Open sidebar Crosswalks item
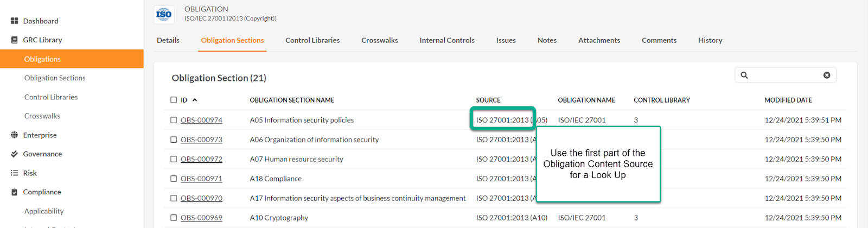868x228 pixels. [x=42, y=116]
